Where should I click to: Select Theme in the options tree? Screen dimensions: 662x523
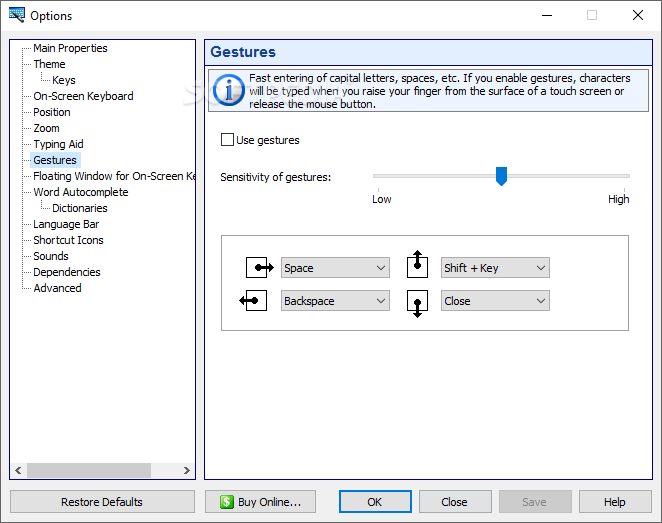[49, 64]
